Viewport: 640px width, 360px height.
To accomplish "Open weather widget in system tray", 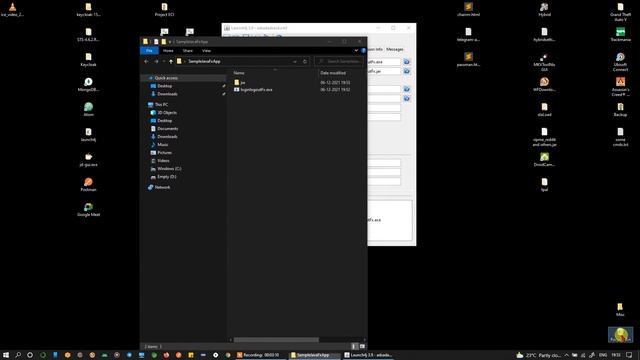I will coord(538,355).
